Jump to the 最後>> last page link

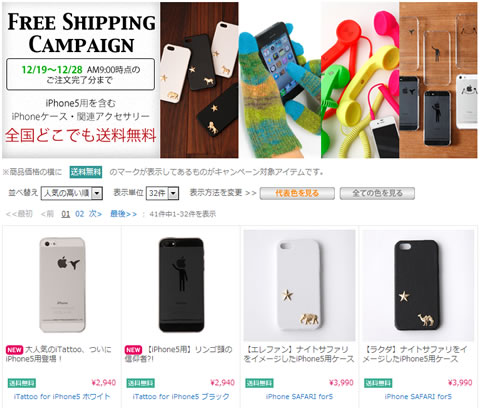click(x=123, y=214)
